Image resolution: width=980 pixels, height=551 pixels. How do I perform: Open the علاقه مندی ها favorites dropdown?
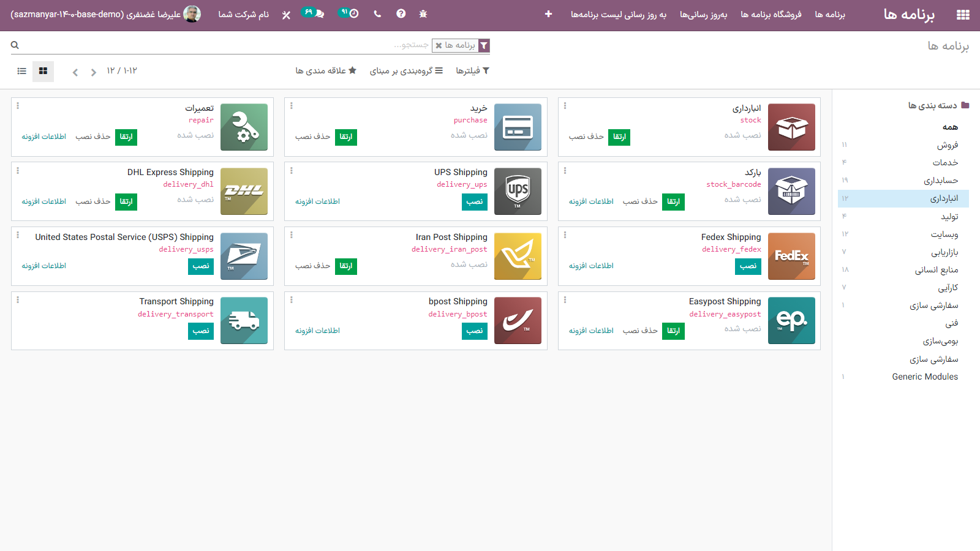click(x=326, y=71)
